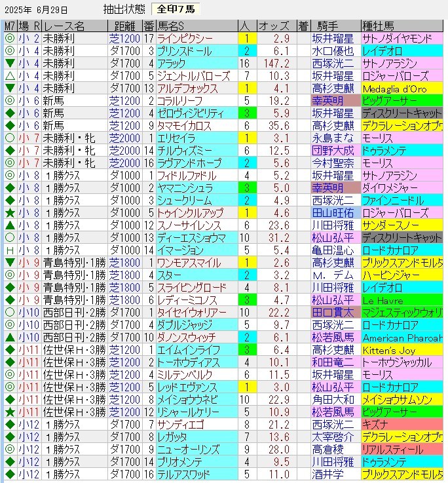The width and height of the screenshot is (448, 483).
Task: Click sire Kitten's Joy
Action: tap(389, 350)
